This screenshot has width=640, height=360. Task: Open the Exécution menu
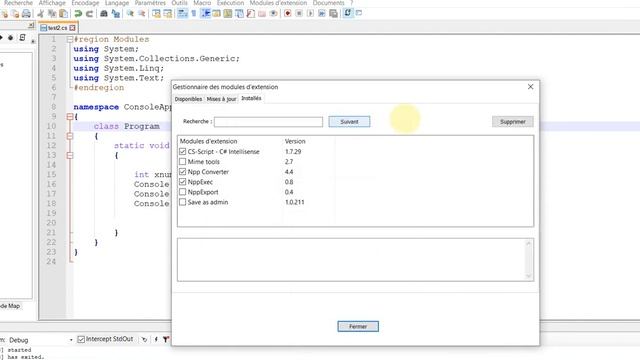pyautogui.click(x=230, y=3)
